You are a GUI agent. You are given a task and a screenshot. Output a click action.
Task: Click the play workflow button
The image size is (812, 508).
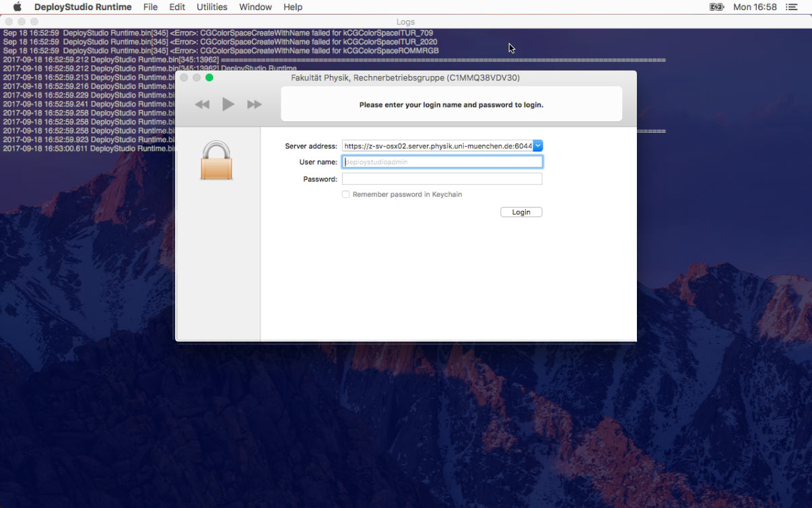tap(228, 104)
